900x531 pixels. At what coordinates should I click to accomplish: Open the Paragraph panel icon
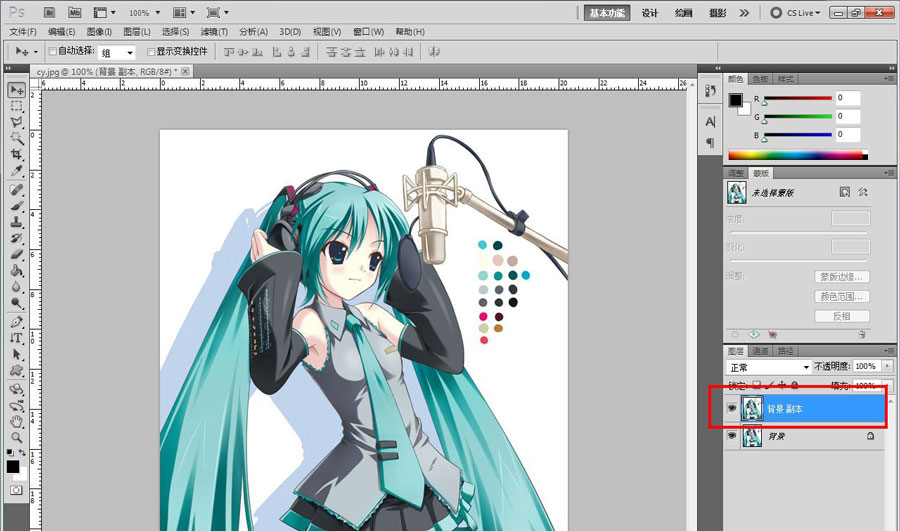710,142
